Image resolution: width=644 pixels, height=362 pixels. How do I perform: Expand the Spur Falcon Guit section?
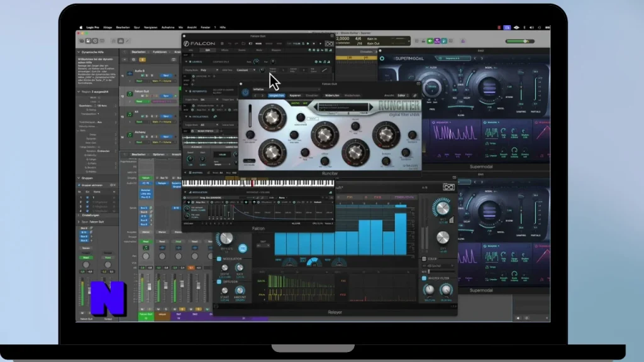click(79, 222)
